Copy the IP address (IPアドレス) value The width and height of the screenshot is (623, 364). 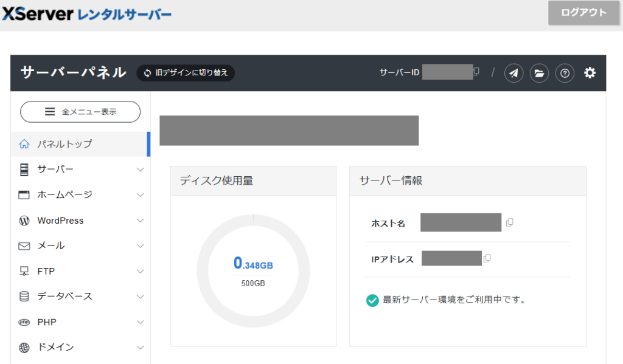pyautogui.click(x=487, y=258)
